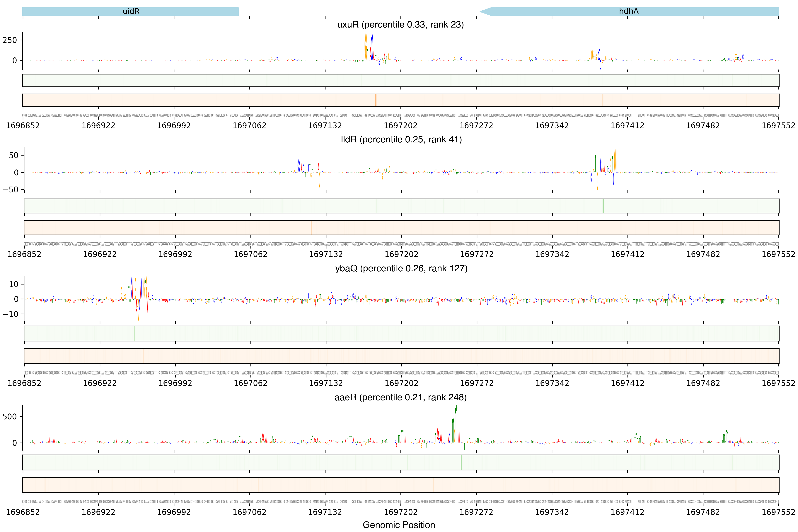Click the uidR gene annotation bar
Image resolution: width=798 pixels, height=532 pixels.
point(131,11)
